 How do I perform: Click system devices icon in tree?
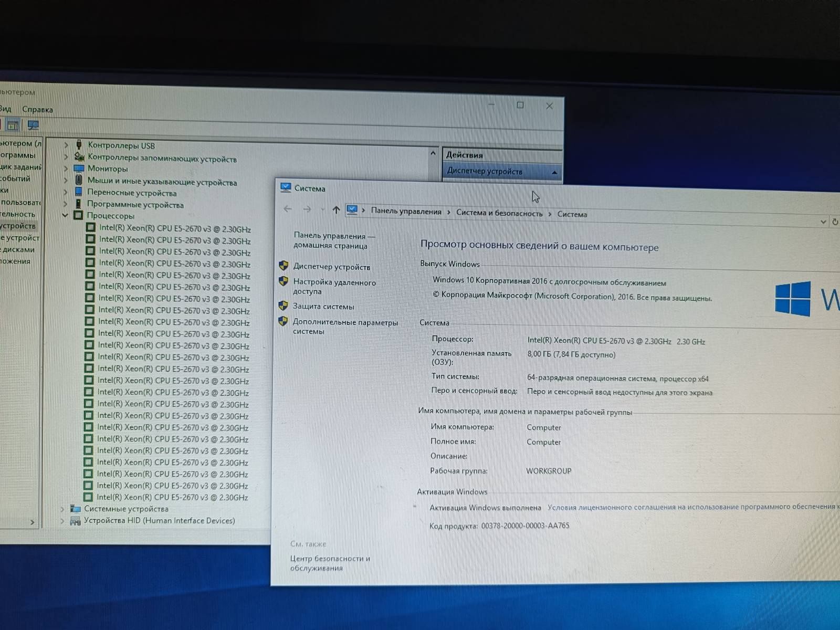pyautogui.click(x=76, y=509)
